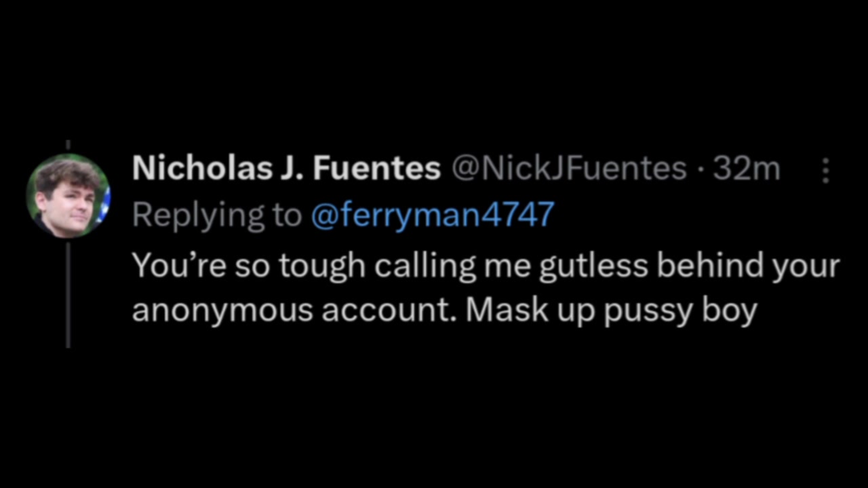Screen dimensions: 868x488
Task: Click the "Replying to" label
Action: (216, 215)
